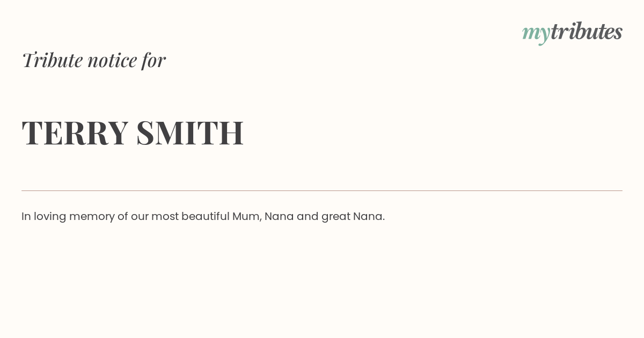Click the horizontal divider line below the name
The height and width of the screenshot is (338, 644).
322,190
